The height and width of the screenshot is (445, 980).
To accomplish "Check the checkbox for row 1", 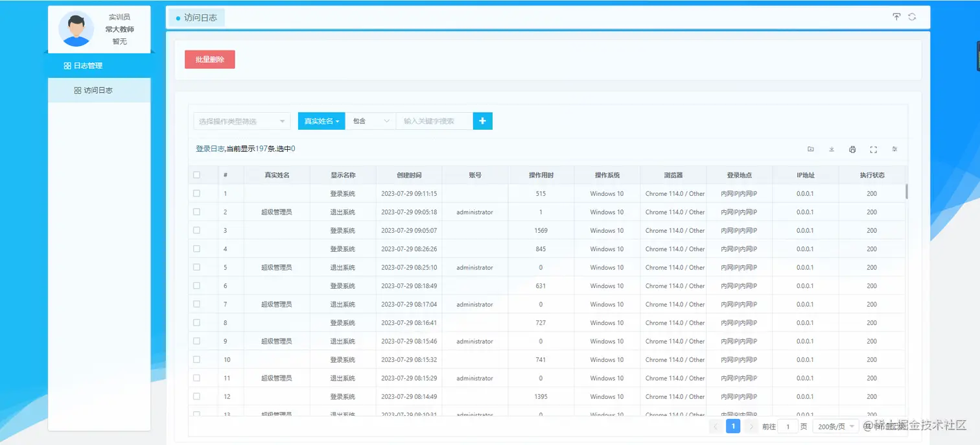I will coord(196,193).
